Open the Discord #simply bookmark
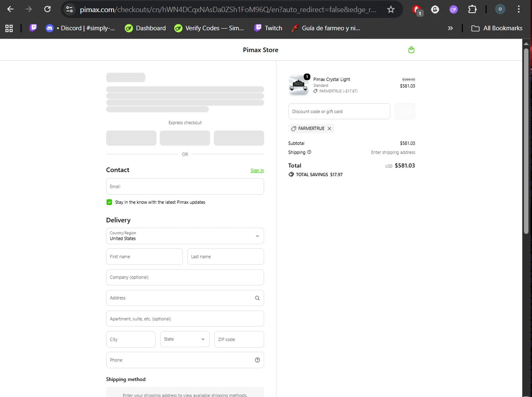 [x=80, y=28]
